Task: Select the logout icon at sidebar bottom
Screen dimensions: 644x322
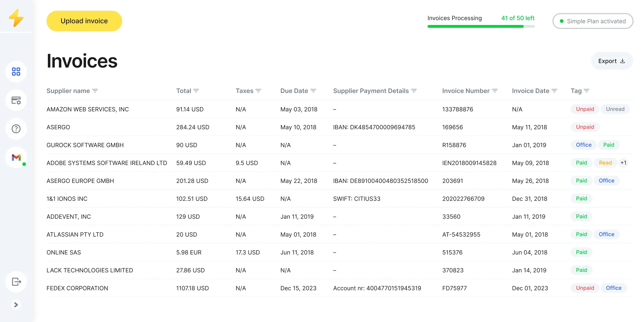Action: pos(16,282)
